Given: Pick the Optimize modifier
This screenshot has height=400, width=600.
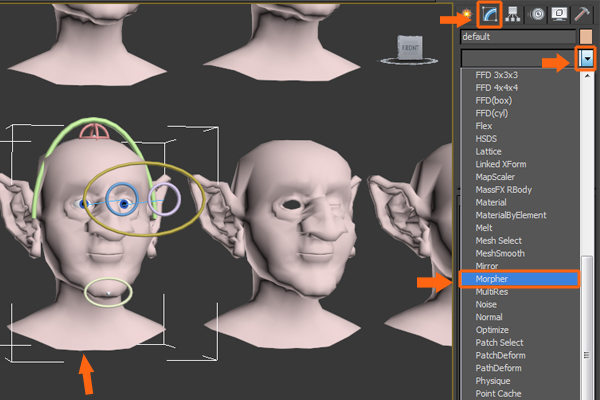Looking at the screenshot, I should [x=492, y=330].
